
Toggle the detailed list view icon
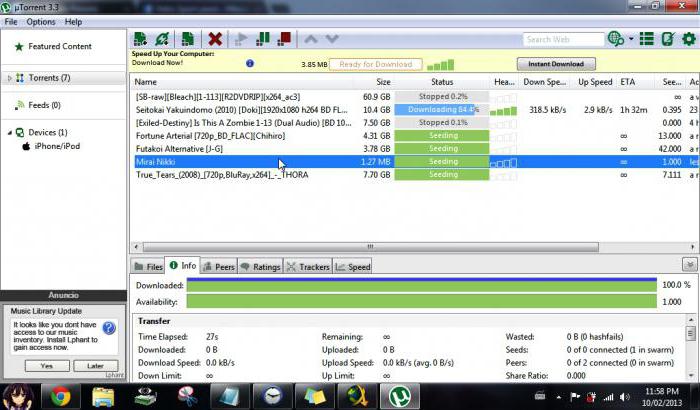(x=646, y=39)
